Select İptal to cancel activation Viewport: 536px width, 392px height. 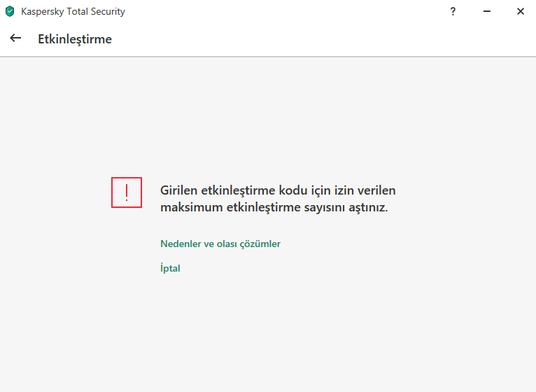click(x=170, y=268)
